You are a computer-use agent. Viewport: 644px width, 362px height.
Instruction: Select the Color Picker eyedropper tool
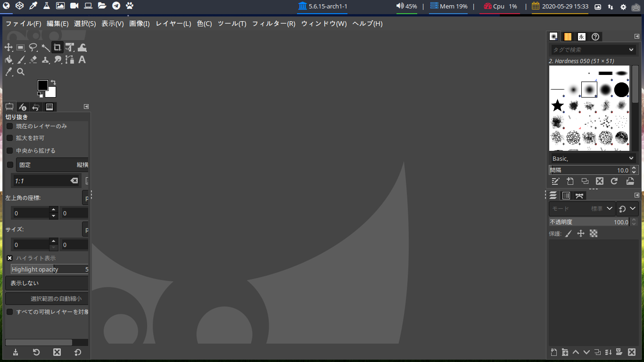click(x=8, y=72)
